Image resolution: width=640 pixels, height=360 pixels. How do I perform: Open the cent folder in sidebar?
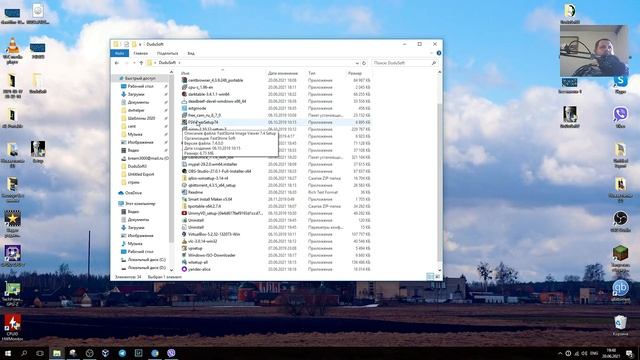coord(132,126)
